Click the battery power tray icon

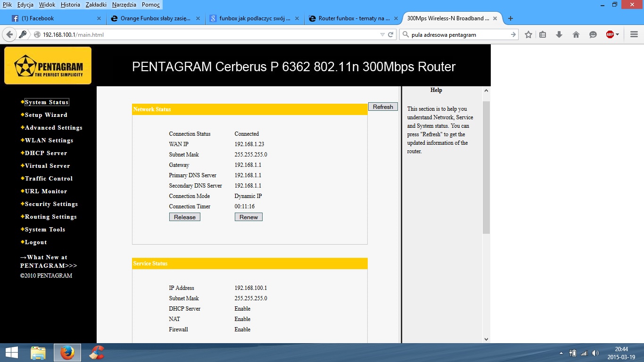click(573, 353)
